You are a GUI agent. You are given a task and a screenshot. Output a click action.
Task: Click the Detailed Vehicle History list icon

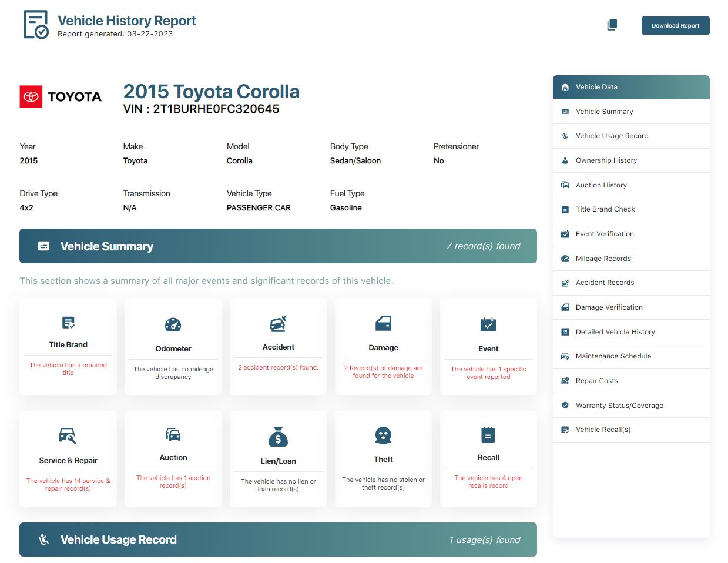point(565,332)
